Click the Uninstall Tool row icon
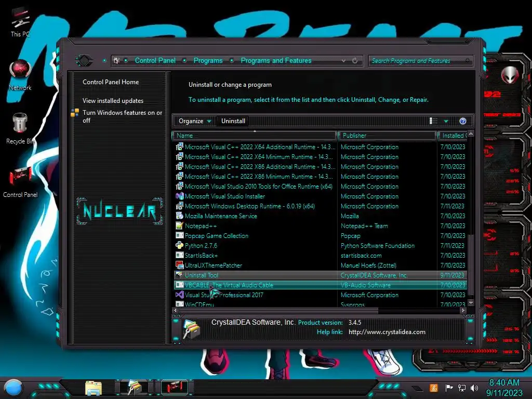This screenshot has width=532, height=399. click(179, 275)
